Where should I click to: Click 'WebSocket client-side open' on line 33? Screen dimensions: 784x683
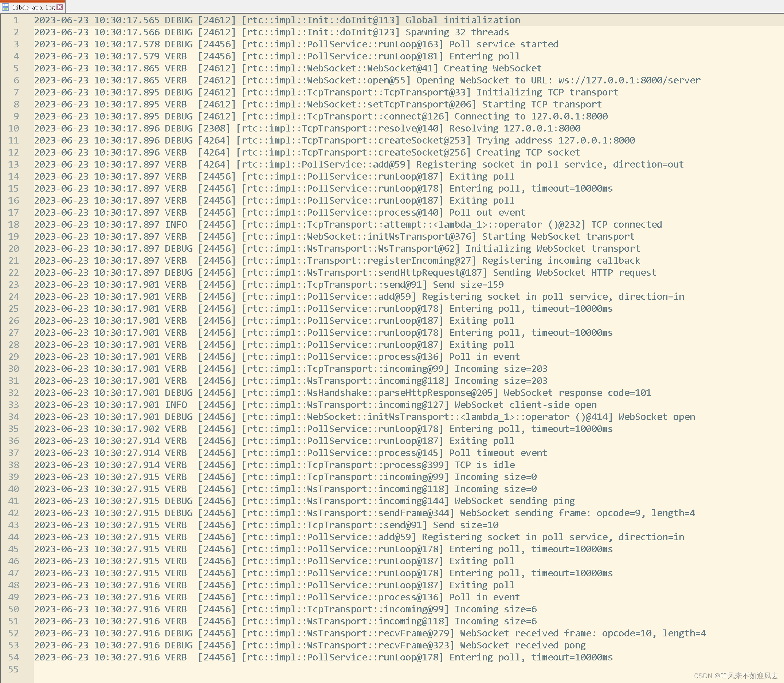coord(525,405)
